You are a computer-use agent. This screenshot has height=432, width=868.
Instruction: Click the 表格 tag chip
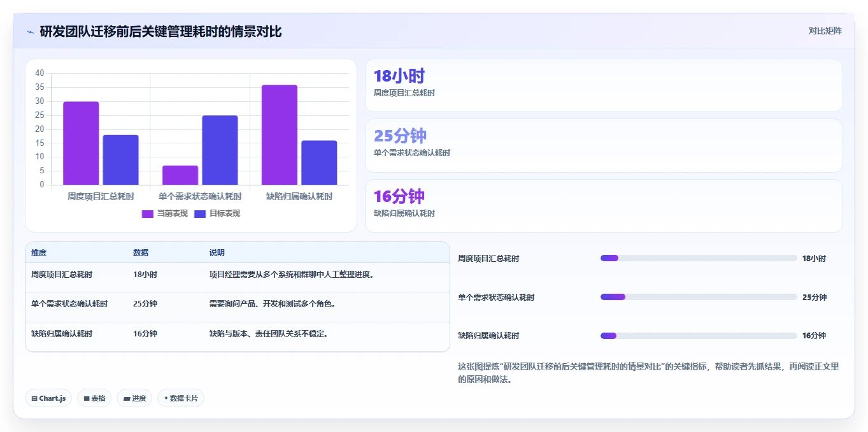click(94, 398)
